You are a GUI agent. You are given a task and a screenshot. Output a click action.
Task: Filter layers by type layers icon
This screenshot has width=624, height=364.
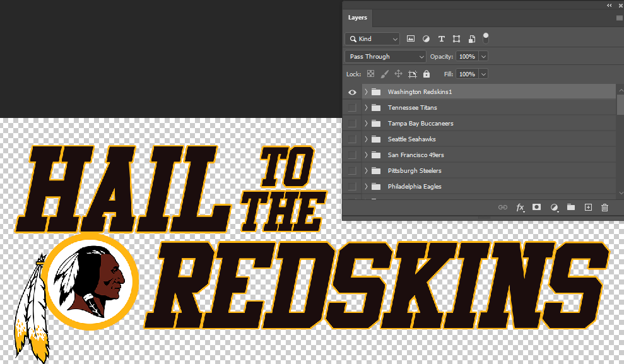tap(441, 38)
